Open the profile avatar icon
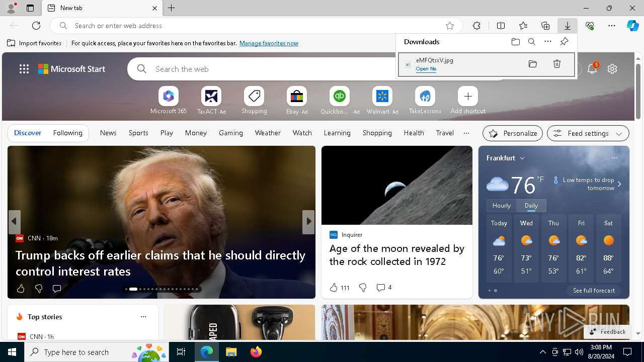This screenshot has height=362, width=644. (11, 8)
